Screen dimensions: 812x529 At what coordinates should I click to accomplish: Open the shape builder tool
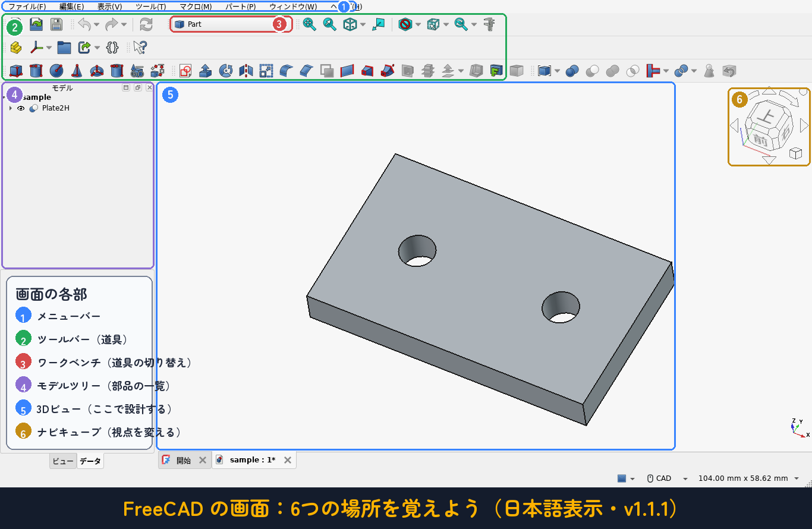(158, 71)
